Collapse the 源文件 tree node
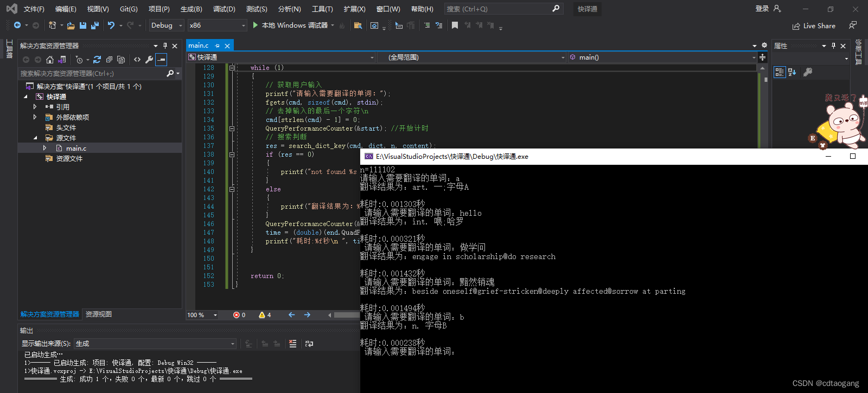Image resolution: width=868 pixels, height=393 pixels. pyautogui.click(x=35, y=138)
